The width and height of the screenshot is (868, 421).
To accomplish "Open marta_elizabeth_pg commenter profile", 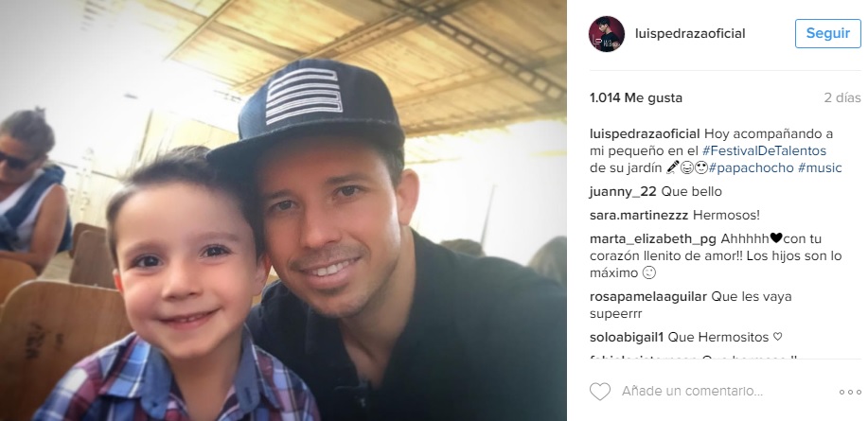I will [x=653, y=239].
